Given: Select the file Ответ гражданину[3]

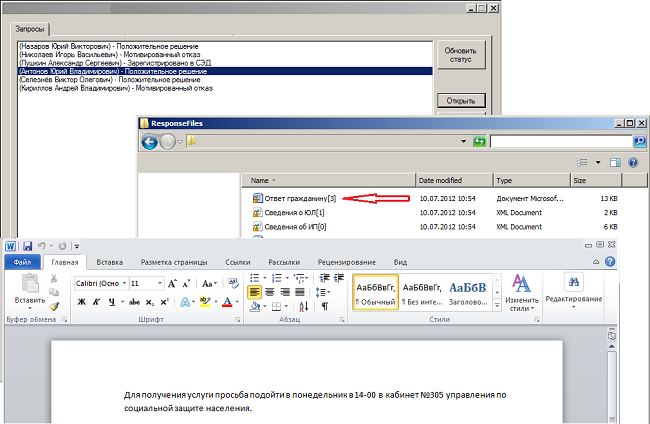Looking at the screenshot, I should click(x=294, y=199).
